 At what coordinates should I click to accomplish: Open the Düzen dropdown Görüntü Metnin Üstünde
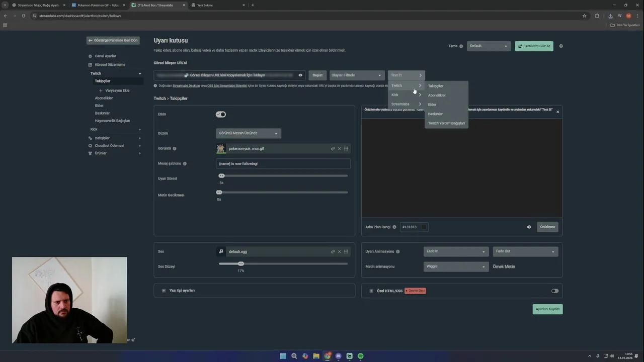249,133
